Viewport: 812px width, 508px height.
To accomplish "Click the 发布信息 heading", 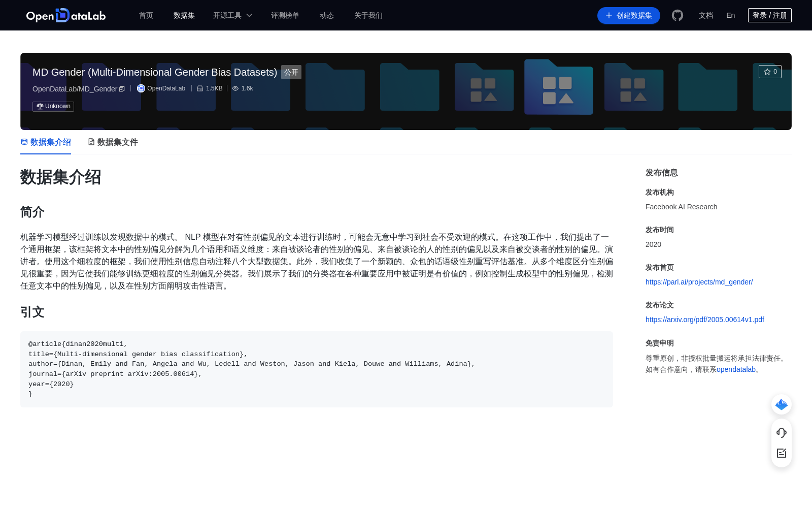I will tap(662, 173).
